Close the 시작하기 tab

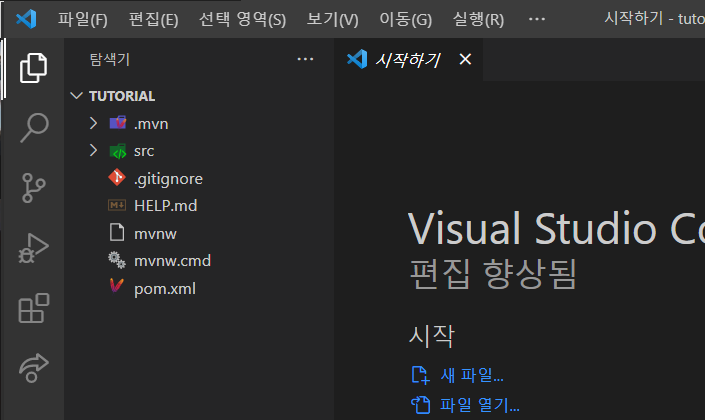pyautogui.click(x=465, y=59)
